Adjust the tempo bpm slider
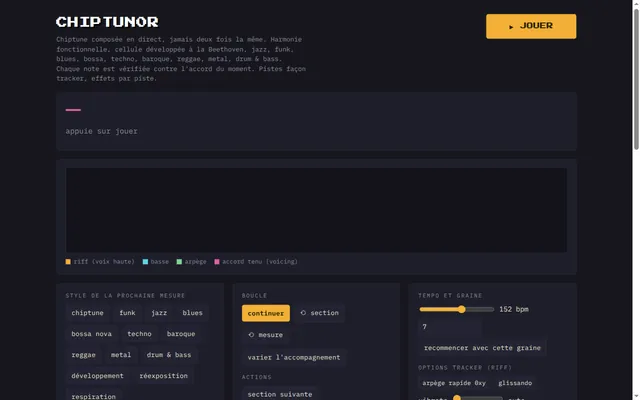This screenshot has height=400, width=640. pyautogui.click(x=457, y=309)
